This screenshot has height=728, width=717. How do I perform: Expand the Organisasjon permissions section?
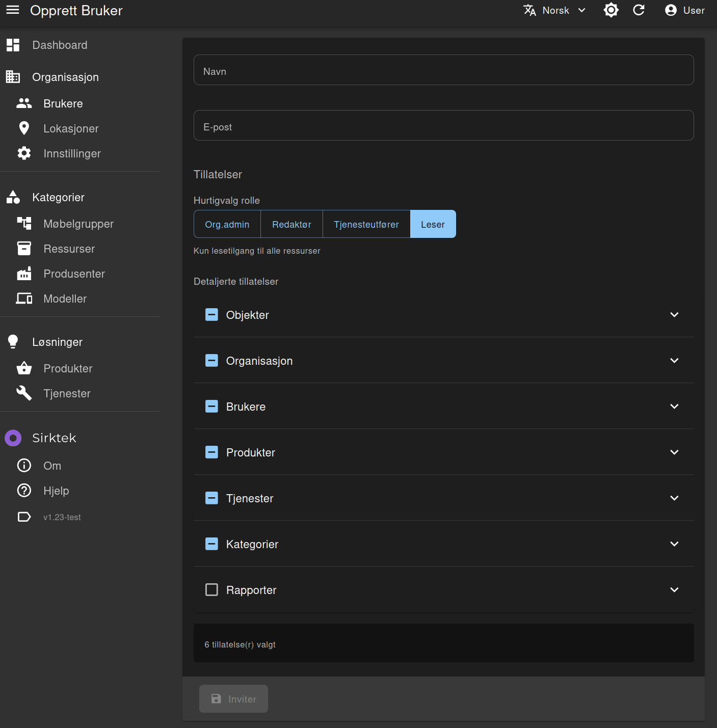tap(674, 361)
